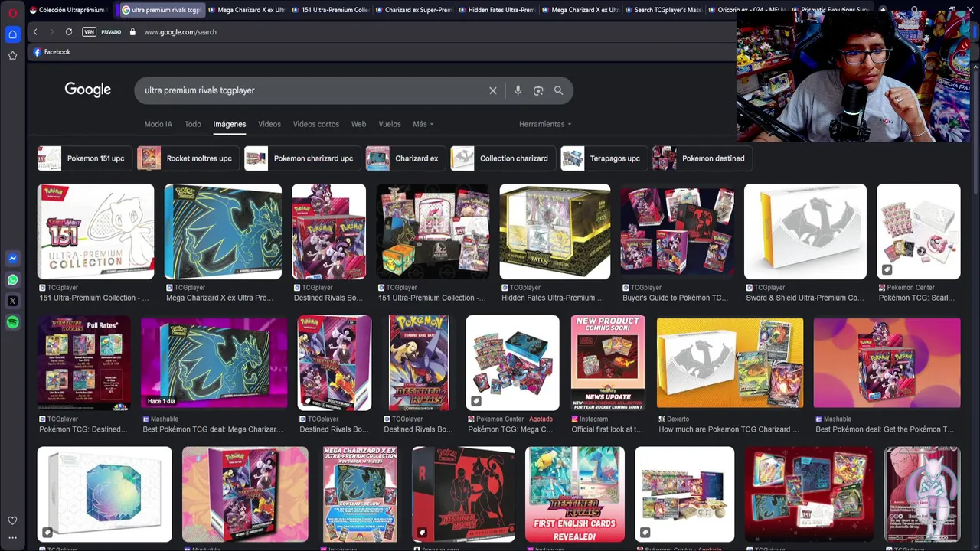Open Hidden Fates Ultra-Premium image
Viewport: 980px width, 551px height.
click(555, 231)
